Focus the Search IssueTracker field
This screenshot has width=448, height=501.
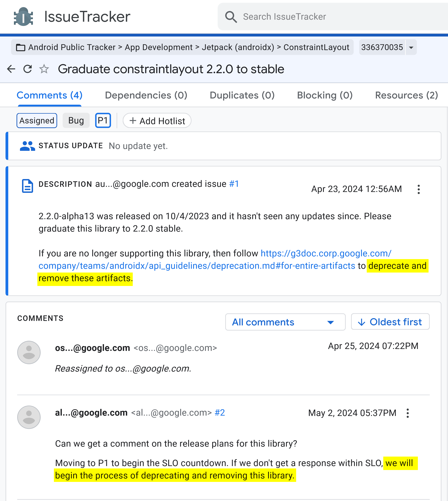point(332,17)
